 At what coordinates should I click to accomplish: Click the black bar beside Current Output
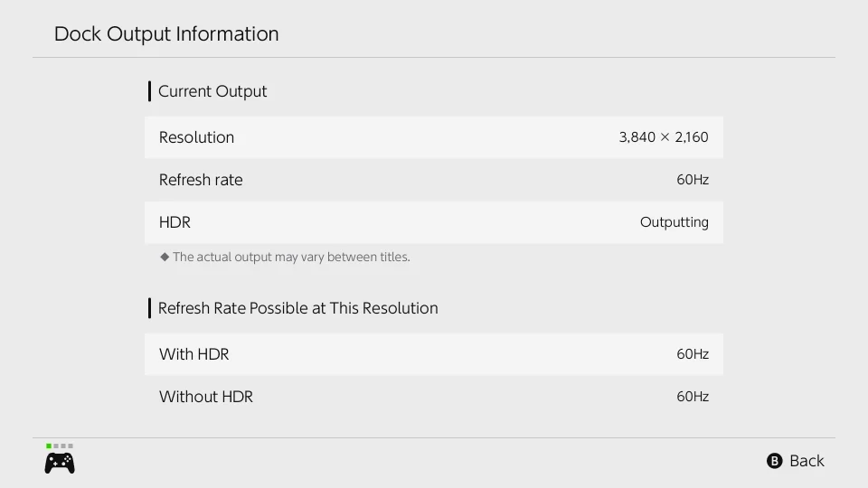point(149,91)
